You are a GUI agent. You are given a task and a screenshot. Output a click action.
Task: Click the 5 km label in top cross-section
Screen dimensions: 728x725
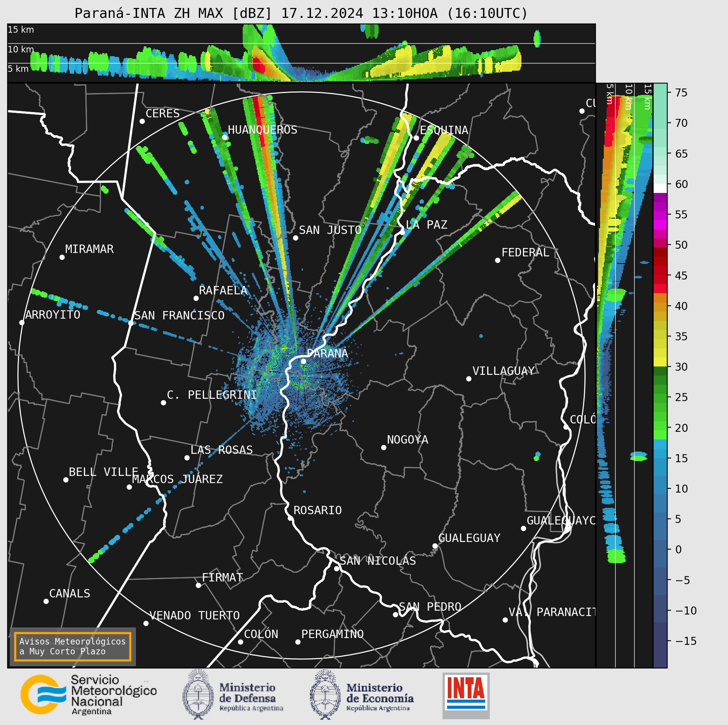pyautogui.click(x=18, y=69)
